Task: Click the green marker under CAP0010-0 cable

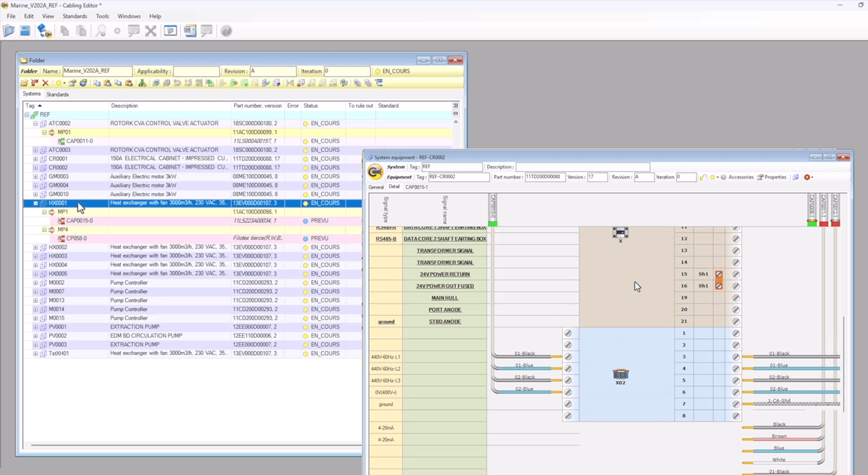Action: click(x=493, y=223)
